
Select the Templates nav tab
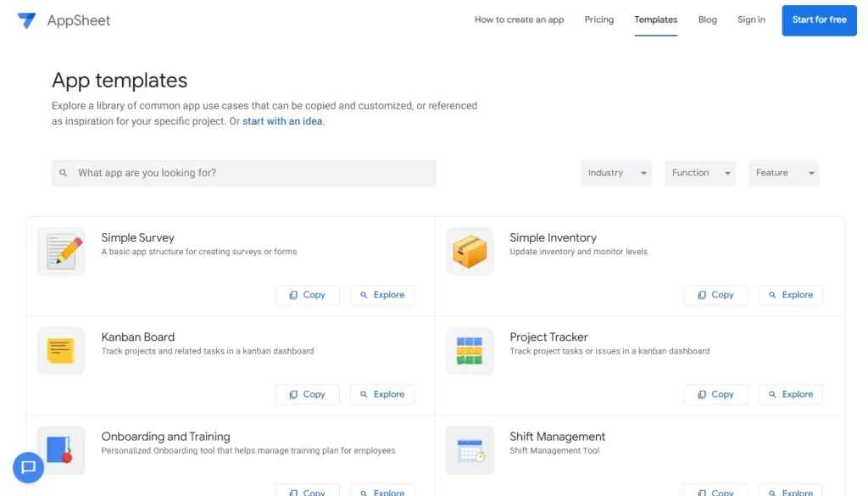pyautogui.click(x=656, y=20)
